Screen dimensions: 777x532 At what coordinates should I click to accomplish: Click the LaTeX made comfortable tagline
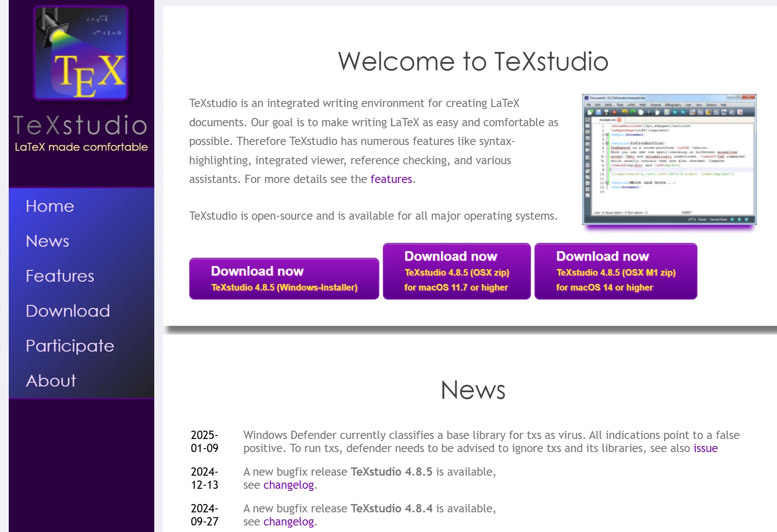[81, 147]
